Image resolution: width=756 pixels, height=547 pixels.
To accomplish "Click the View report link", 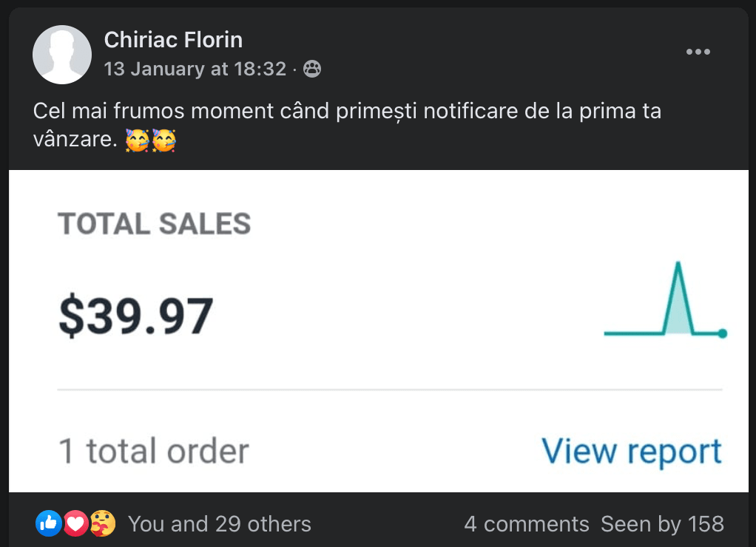I will (x=631, y=451).
